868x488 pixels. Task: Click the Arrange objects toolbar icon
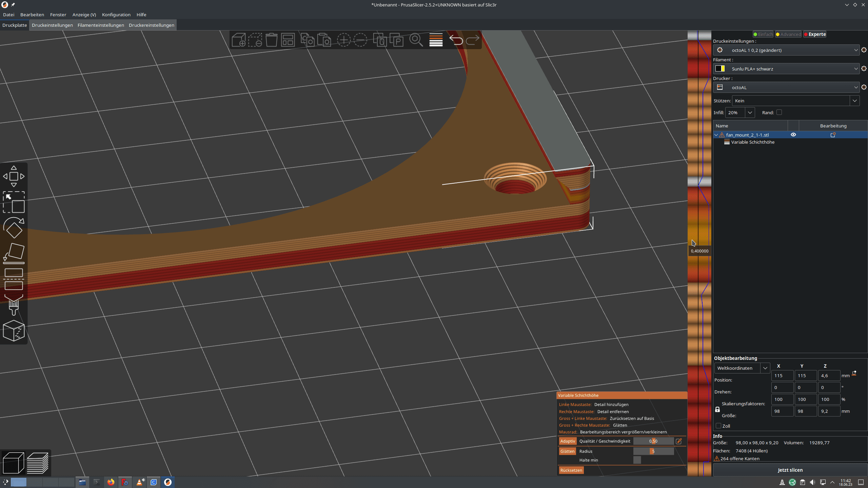point(288,40)
